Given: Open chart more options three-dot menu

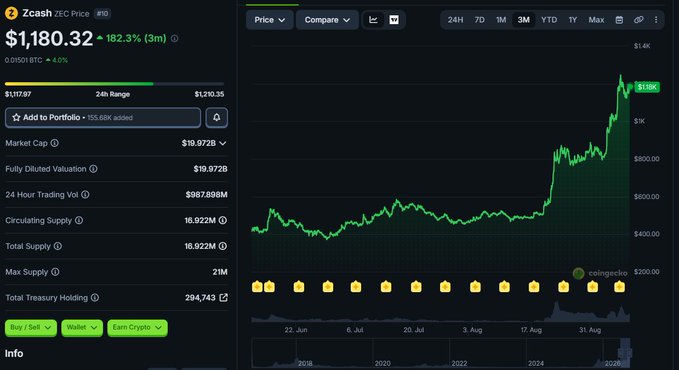Looking at the screenshot, I should 656,20.
